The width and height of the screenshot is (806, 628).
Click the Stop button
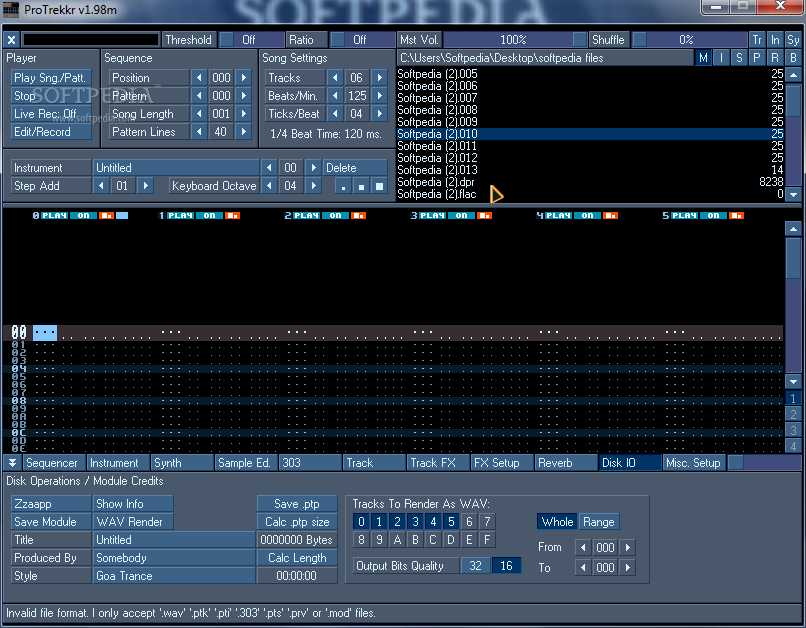[x=51, y=96]
